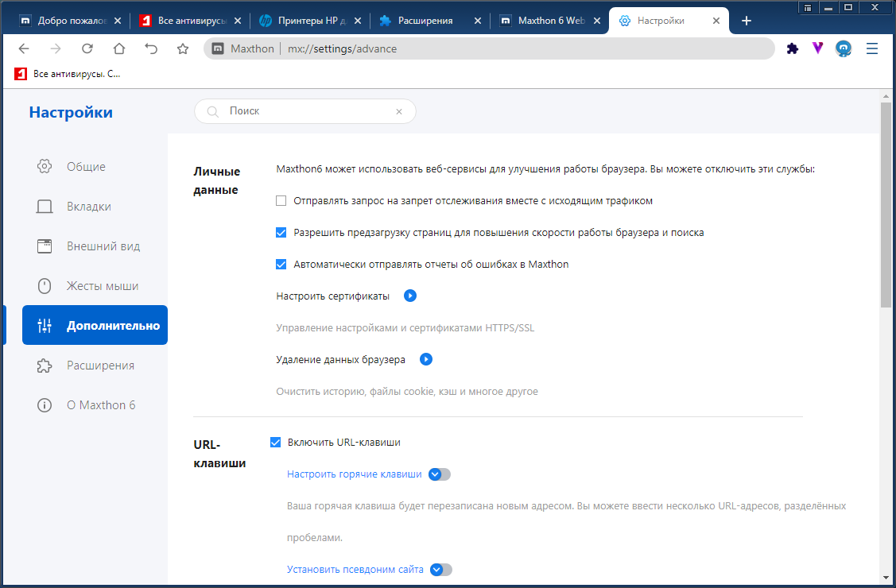Open the extensions puzzle icon in toolbar
Screen dimensions: 896x588
pos(793,49)
